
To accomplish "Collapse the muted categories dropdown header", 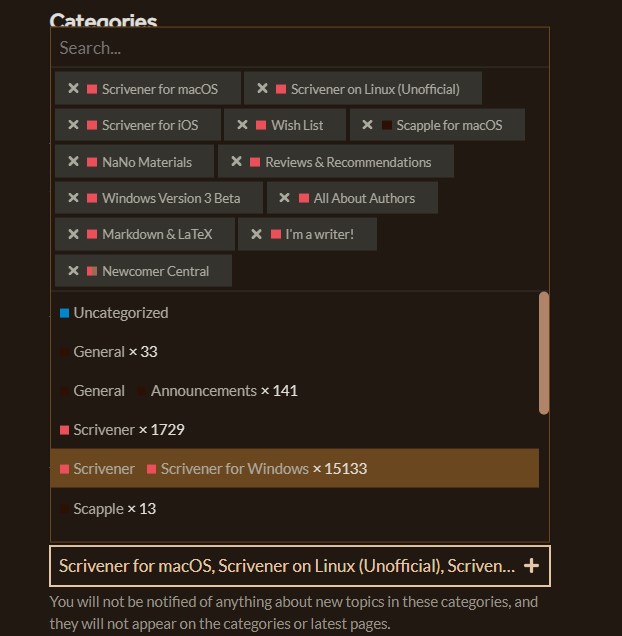I will click(300, 566).
